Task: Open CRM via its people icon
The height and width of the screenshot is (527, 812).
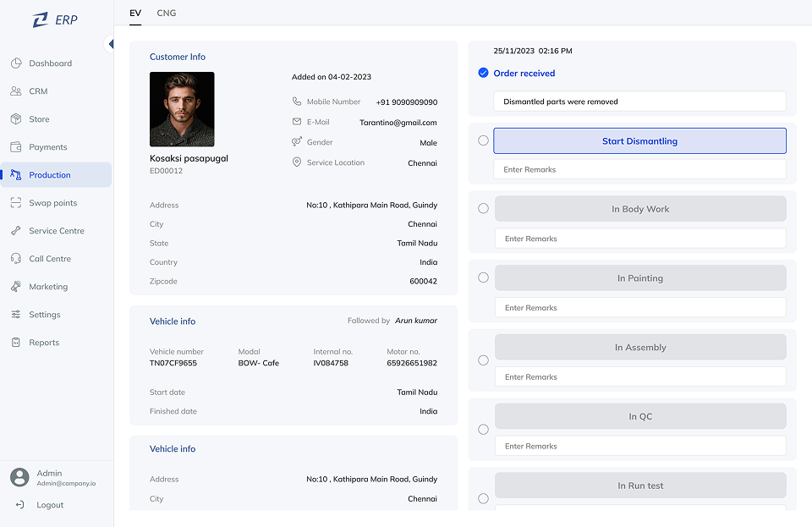Action: (16, 91)
